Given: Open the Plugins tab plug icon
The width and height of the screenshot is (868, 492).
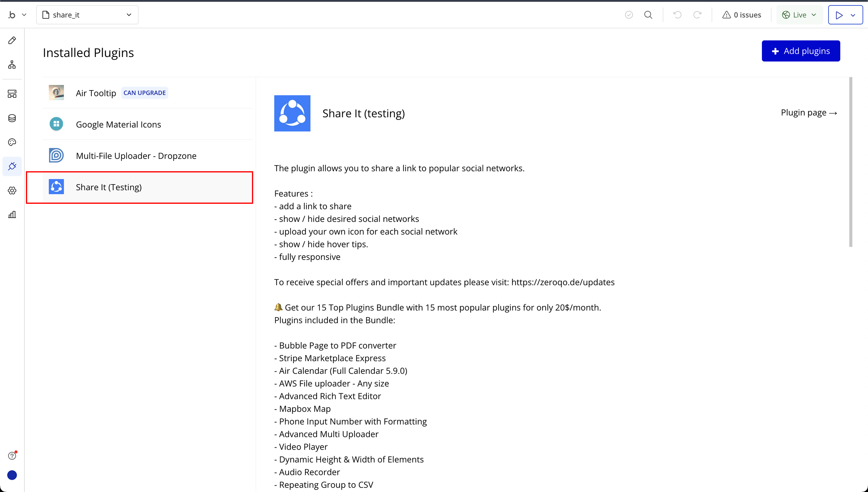Looking at the screenshot, I should tap(12, 166).
